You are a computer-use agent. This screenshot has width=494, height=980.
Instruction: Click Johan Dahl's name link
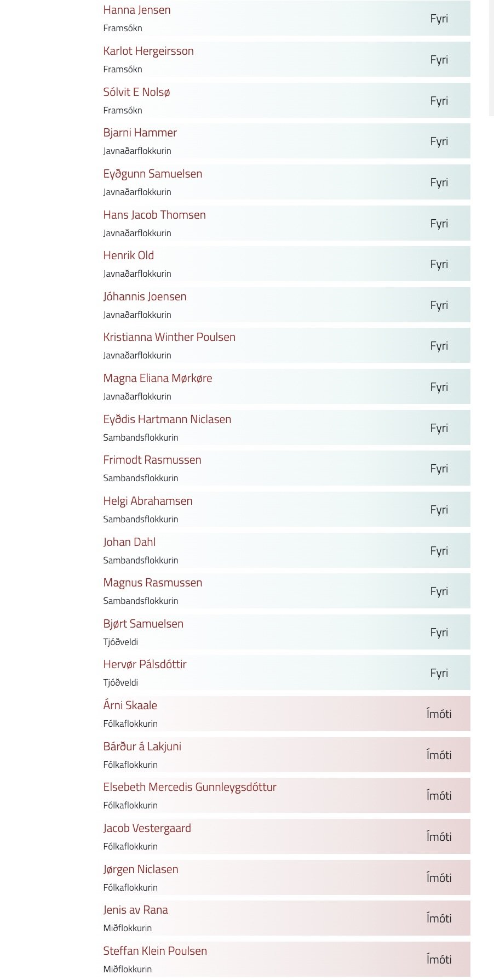129,542
